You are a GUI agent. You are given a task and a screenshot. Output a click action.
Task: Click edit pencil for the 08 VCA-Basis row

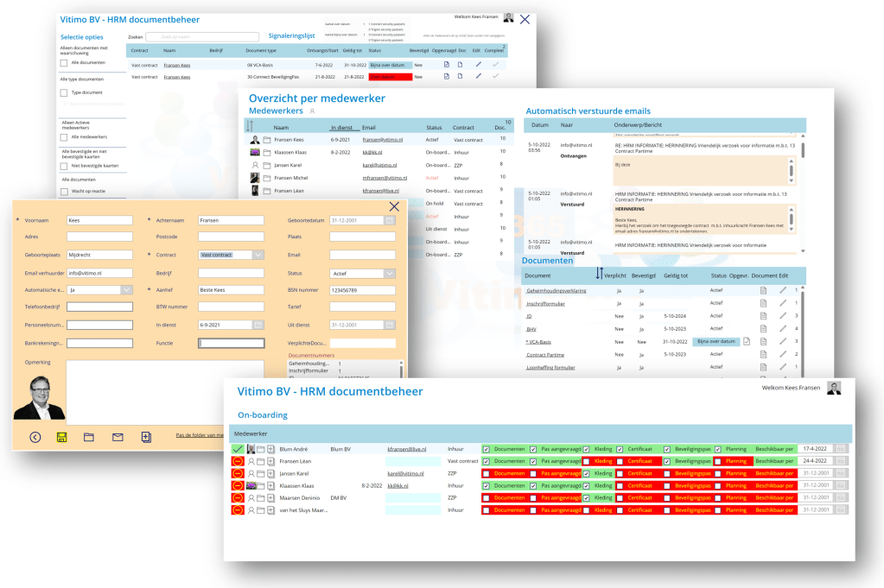[478, 65]
